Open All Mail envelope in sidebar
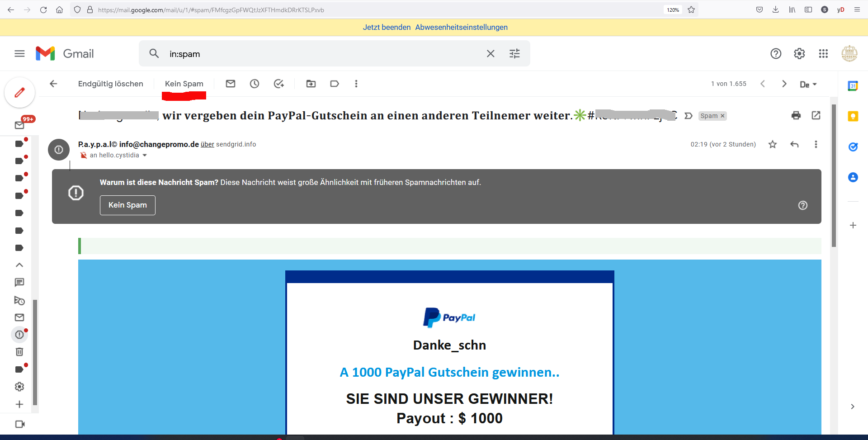 (x=19, y=317)
